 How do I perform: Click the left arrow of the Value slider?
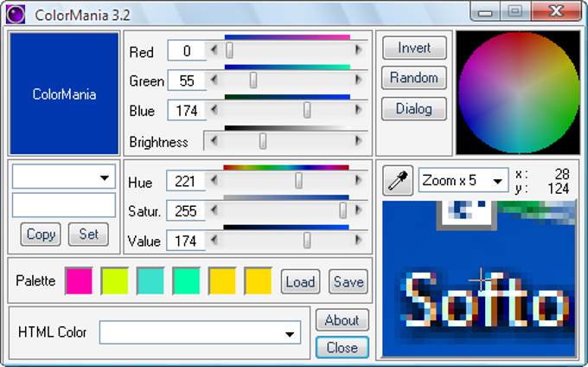tap(214, 240)
